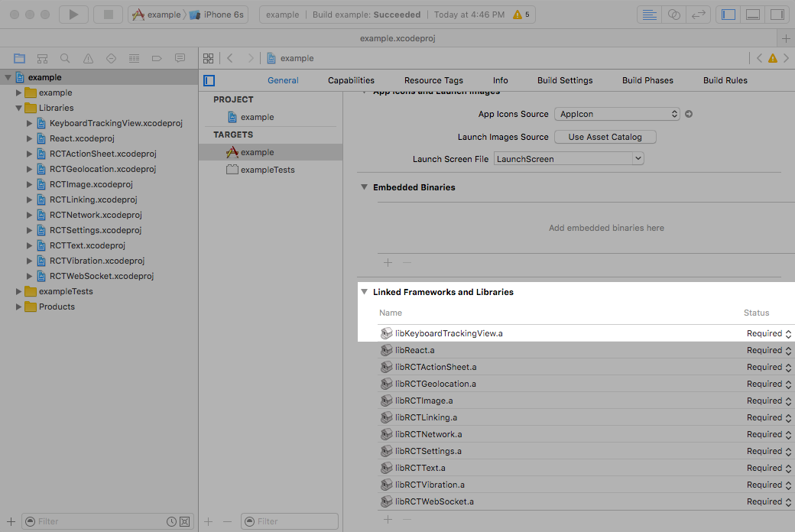
Task: Switch to the Standard editor
Action: coord(649,15)
